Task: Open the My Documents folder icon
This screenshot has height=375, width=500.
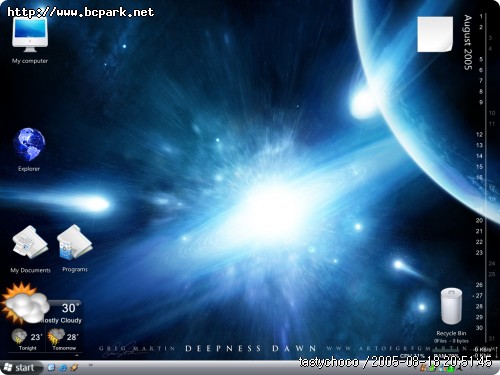Action: click(30, 242)
